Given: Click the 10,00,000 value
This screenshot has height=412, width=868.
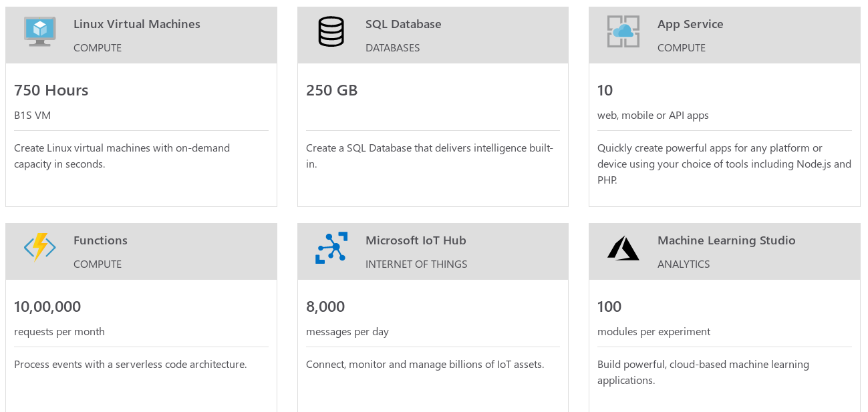Looking at the screenshot, I should click(47, 306).
